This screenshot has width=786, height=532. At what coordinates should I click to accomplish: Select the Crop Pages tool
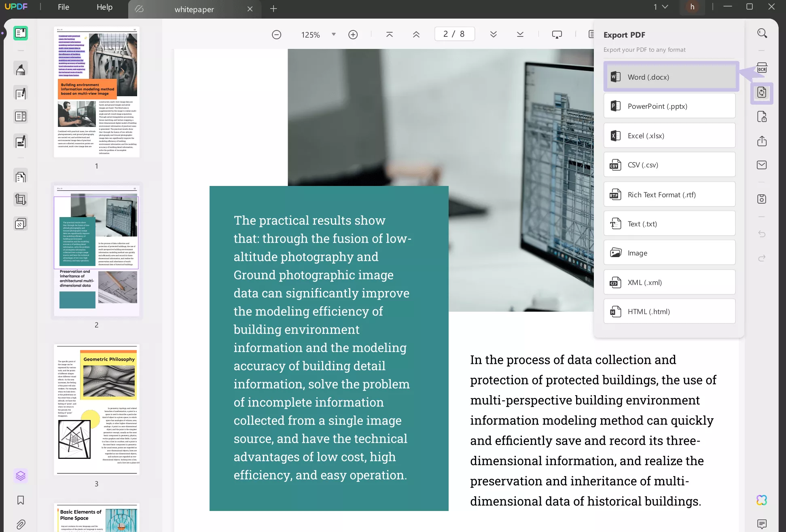21,199
